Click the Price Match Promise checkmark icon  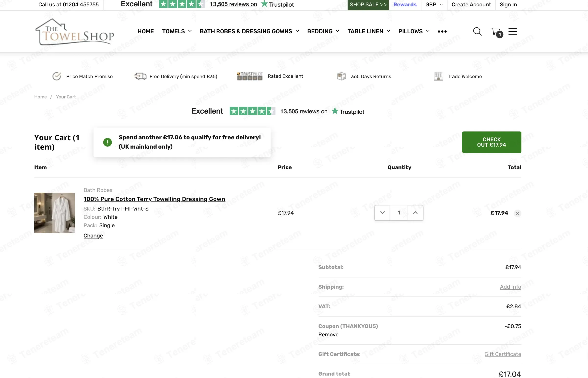tap(57, 76)
